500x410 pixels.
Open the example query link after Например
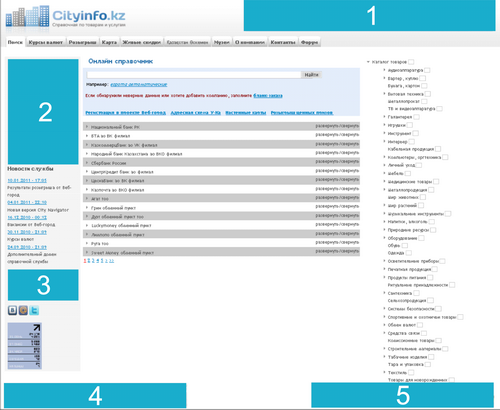[139, 85]
